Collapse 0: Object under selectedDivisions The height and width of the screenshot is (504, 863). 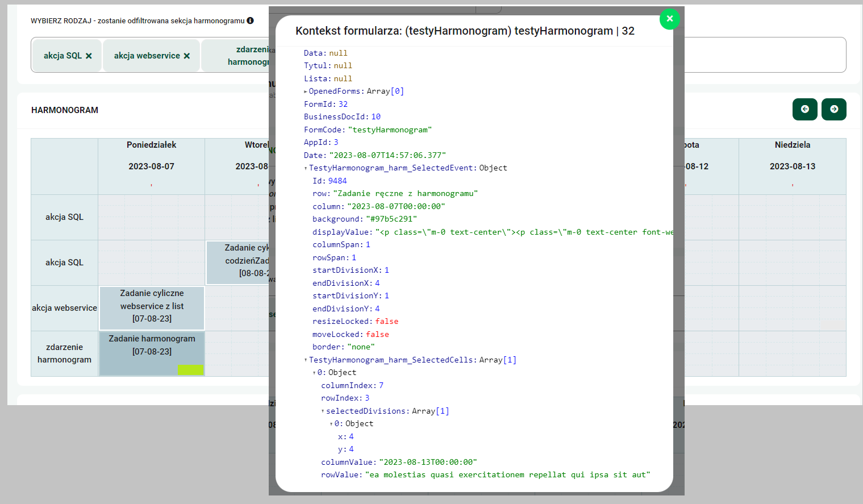[x=331, y=424]
